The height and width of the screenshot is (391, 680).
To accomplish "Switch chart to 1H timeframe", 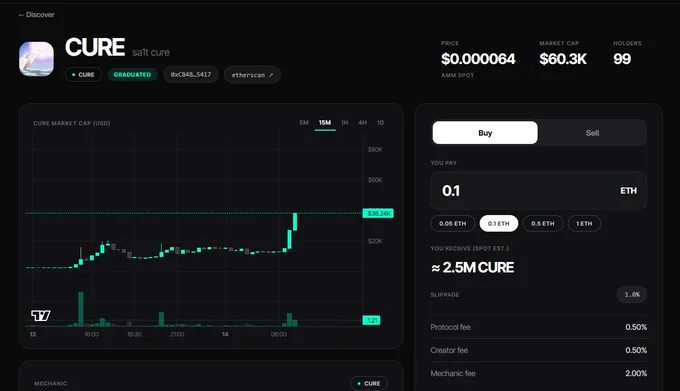I will (345, 123).
